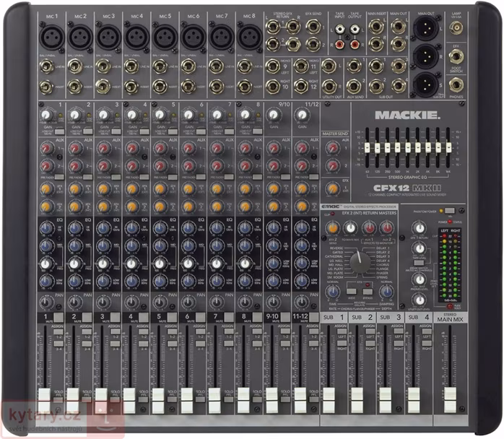Click the EFX Foot Switch jack
504x439 pixels.
tap(456, 57)
